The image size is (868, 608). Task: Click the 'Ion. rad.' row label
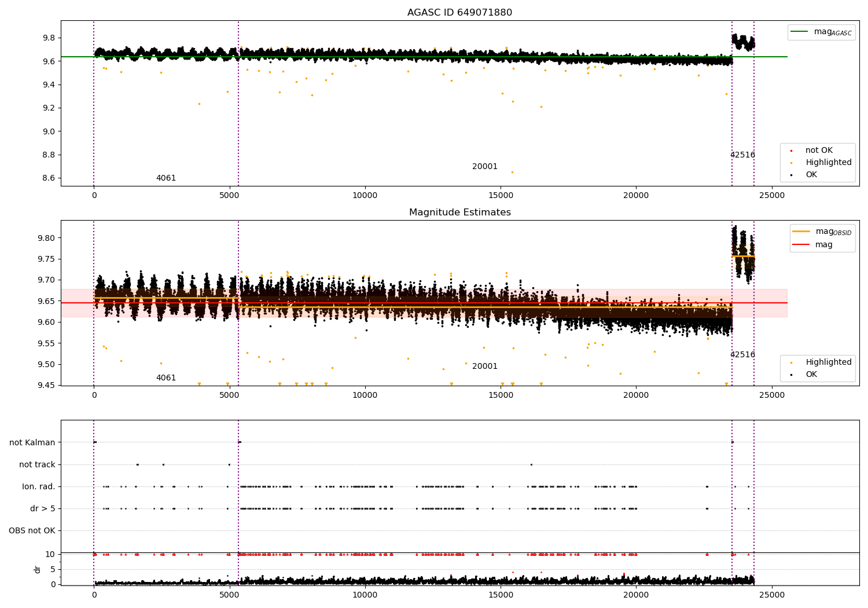coord(39,487)
